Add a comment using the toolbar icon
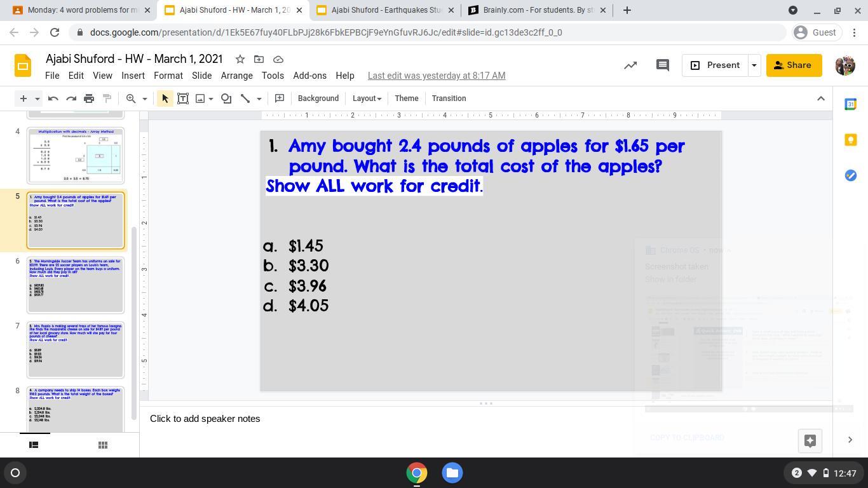This screenshot has height=488, width=868. (280, 98)
